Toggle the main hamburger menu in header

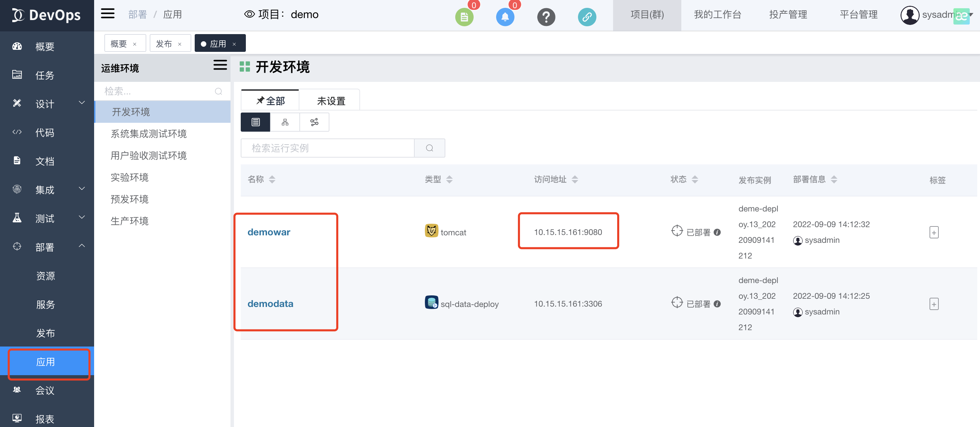(108, 14)
